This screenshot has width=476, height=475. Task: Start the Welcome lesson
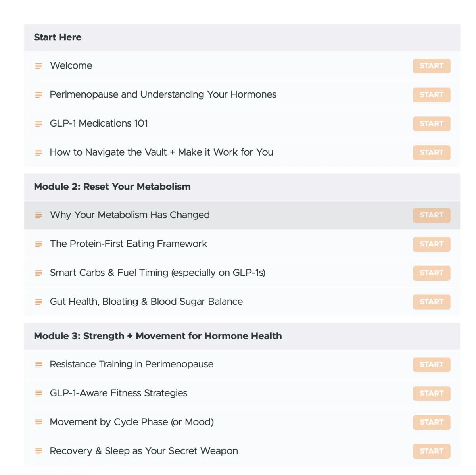432,66
